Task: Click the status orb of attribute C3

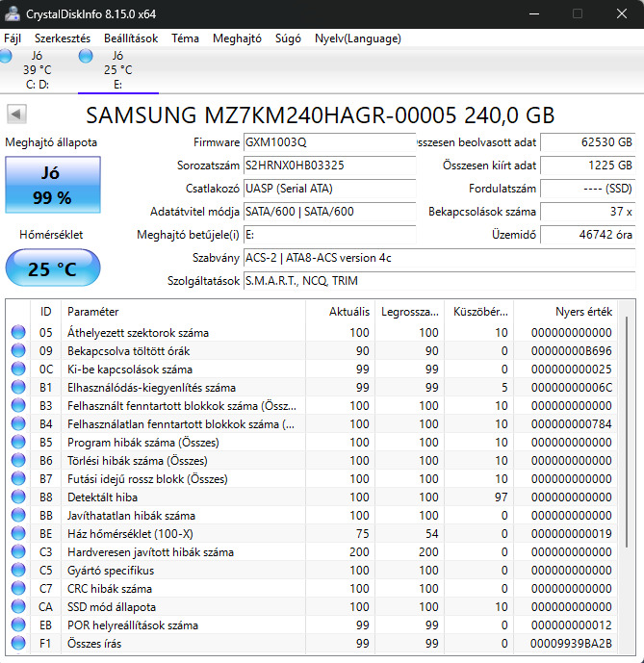Action: click(x=18, y=551)
